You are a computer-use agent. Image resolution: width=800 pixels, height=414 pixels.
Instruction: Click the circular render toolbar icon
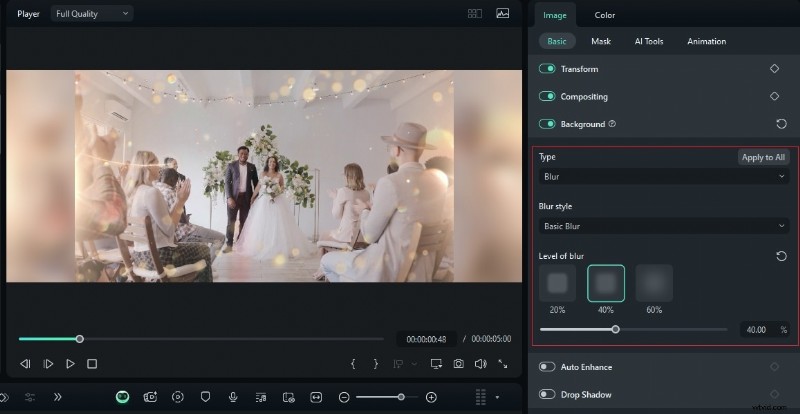click(178, 397)
